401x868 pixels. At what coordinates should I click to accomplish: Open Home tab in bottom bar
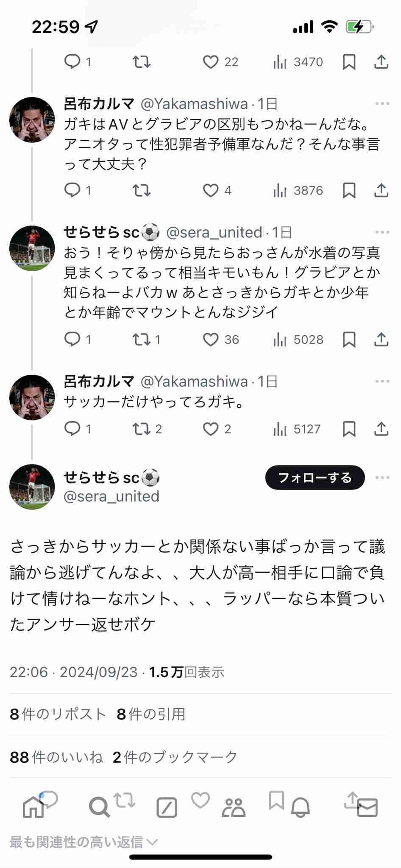[x=33, y=807]
